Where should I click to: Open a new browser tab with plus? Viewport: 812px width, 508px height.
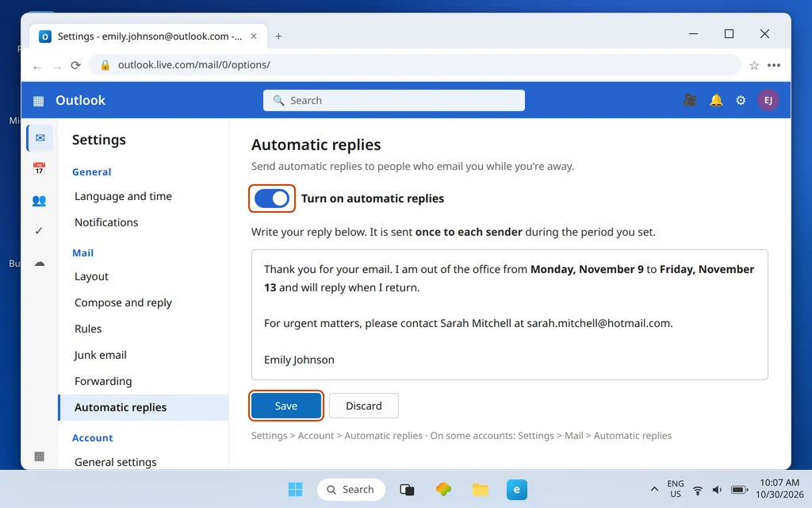[278, 37]
